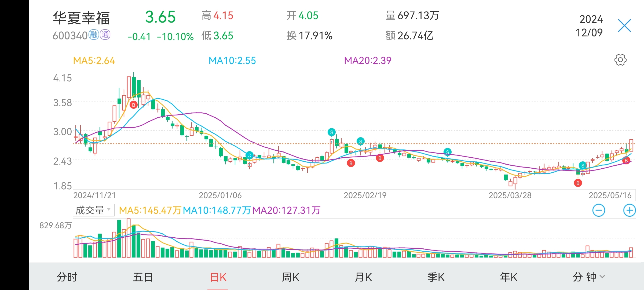Click the MA5:2.64 price label

point(94,61)
